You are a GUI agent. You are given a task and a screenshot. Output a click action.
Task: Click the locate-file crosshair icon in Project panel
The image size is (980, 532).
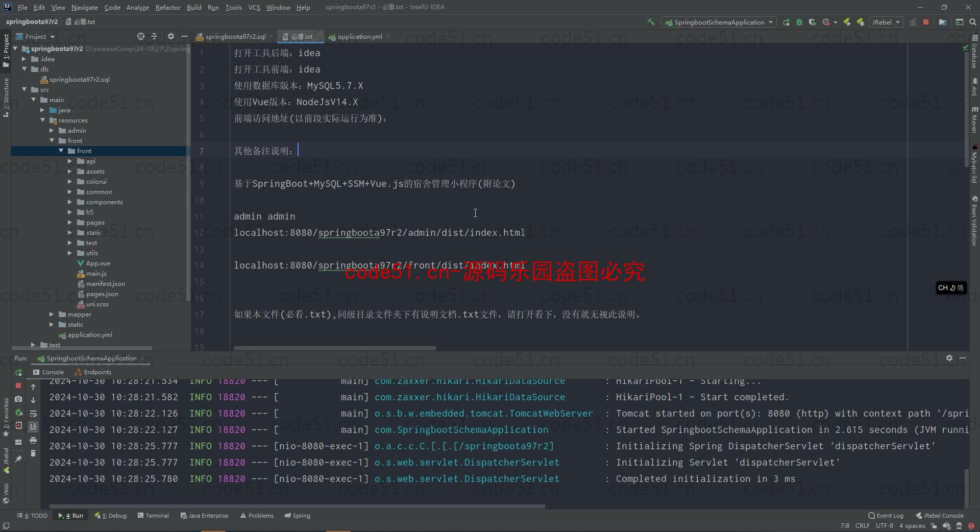click(141, 36)
